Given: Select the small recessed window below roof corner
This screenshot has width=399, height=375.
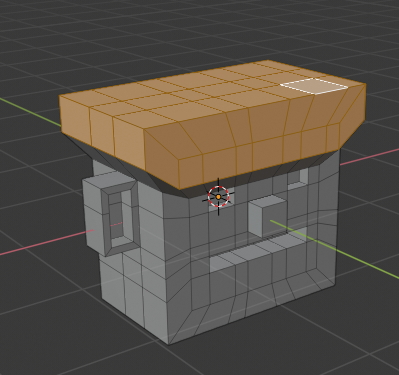Looking at the screenshot, I should click(297, 178).
